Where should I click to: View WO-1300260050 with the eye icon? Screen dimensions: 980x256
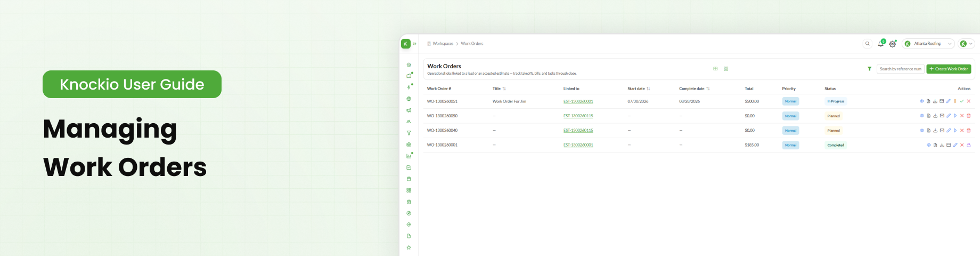921,116
